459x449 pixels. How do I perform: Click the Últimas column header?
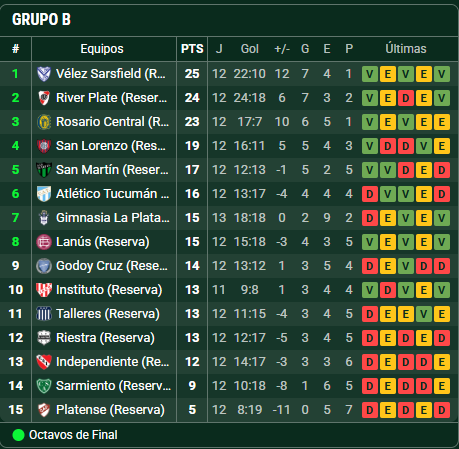(406, 49)
